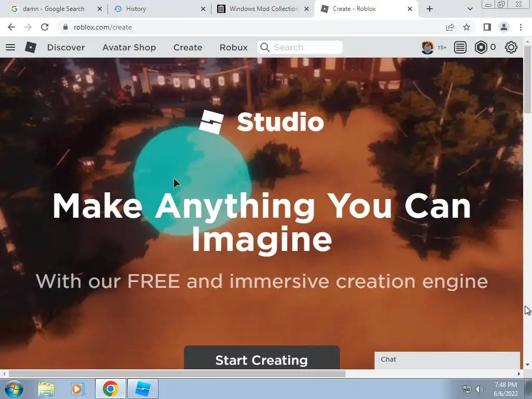Click the horizontal page scrollbar
Screen dimensions: 532x399
pos(177,374)
